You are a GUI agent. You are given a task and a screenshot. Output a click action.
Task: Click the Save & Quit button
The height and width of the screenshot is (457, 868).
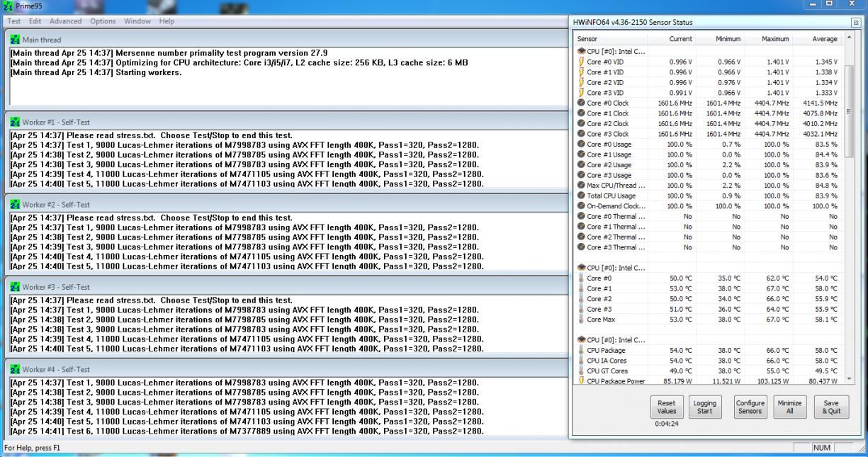[831, 406]
